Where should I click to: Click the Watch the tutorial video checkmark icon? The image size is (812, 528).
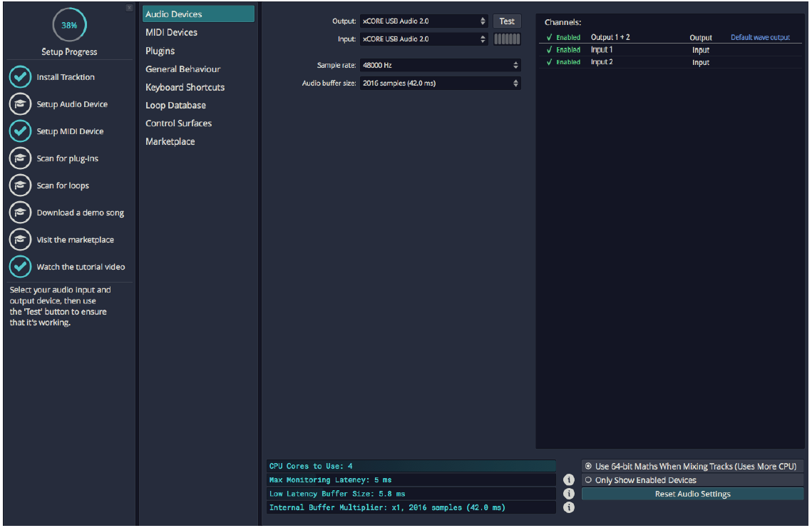pos(20,267)
